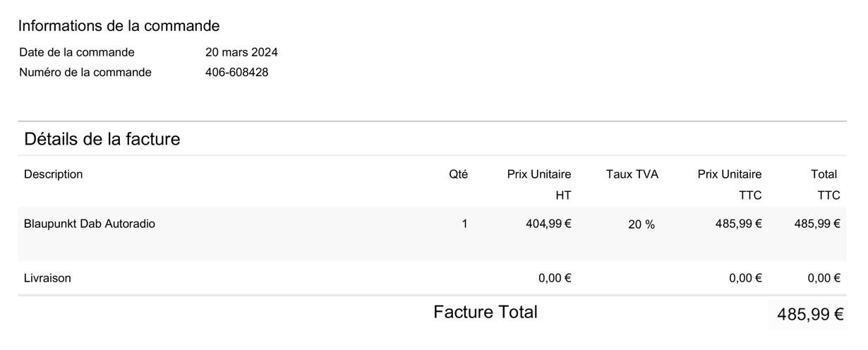The width and height of the screenshot is (868, 350).
Task: Select the "Numéro de la commande" label
Action: click(85, 72)
